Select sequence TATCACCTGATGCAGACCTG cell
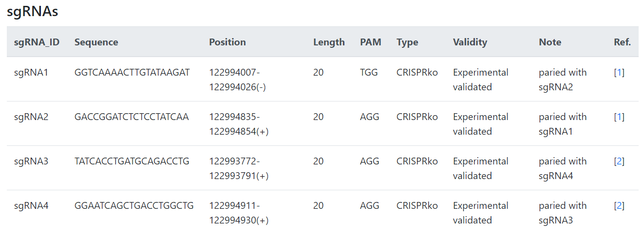Image resolution: width=644 pixels, height=242 pixels. coord(132,161)
